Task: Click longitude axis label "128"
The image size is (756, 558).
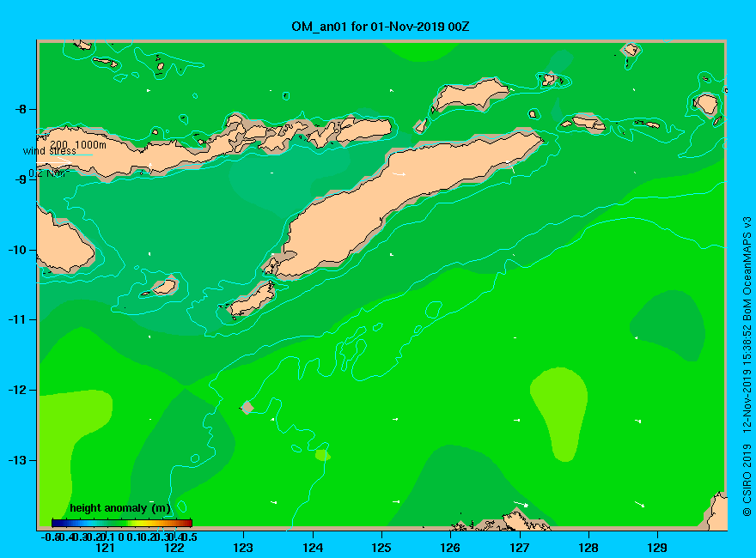Action: 588,548
